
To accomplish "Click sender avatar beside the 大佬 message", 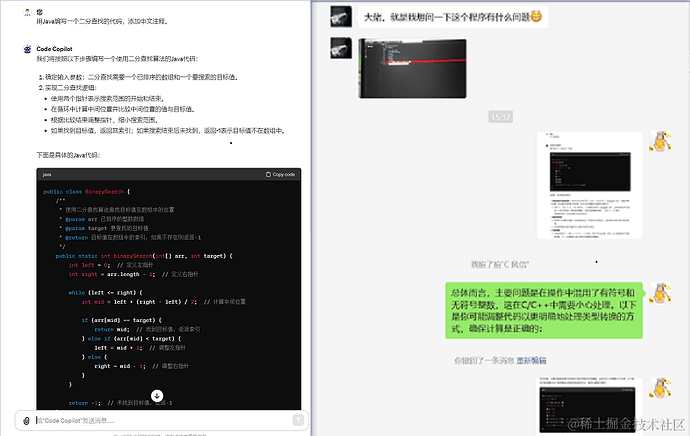I will tap(341, 17).
